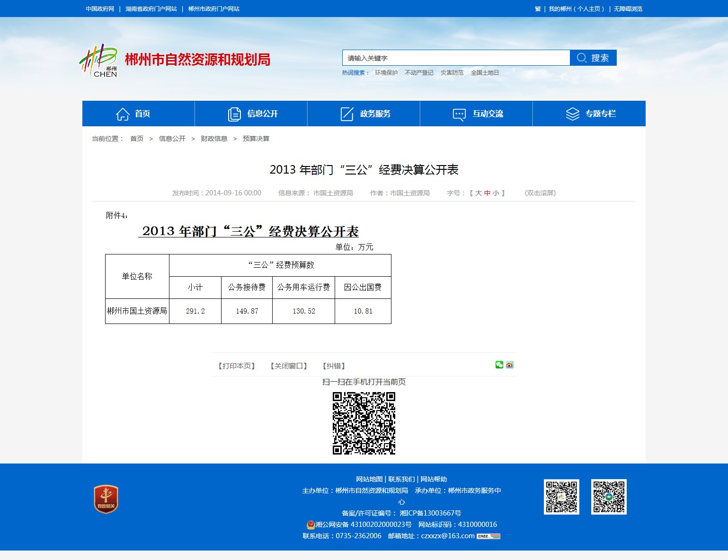Click the right QR code in the footer
Viewport: 728px width, 560px height.
(x=609, y=497)
